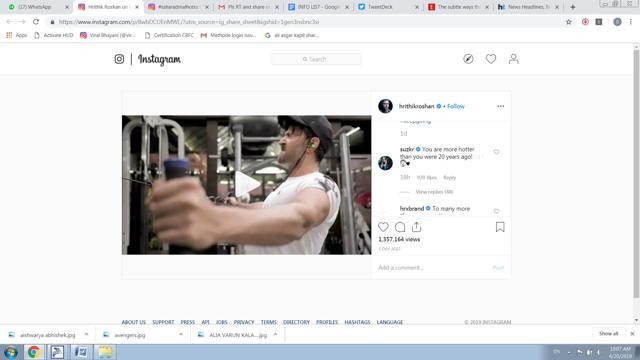640x360 pixels.
Task: Go forward with browser forward arrow
Action: (x=22, y=22)
